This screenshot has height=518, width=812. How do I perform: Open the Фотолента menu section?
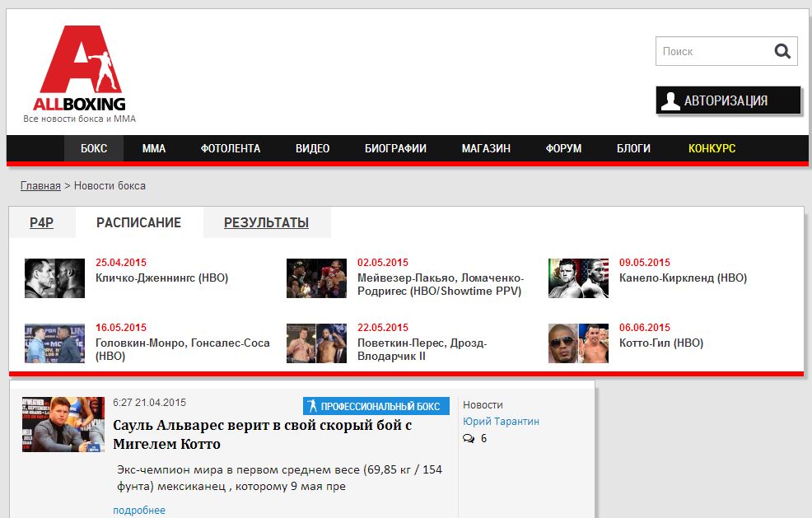[230, 148]
